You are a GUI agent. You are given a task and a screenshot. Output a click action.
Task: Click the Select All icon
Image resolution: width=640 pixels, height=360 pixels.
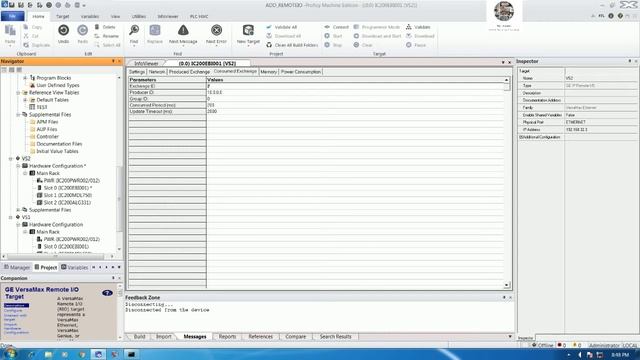pyautogui.click(x=97, y=45)
